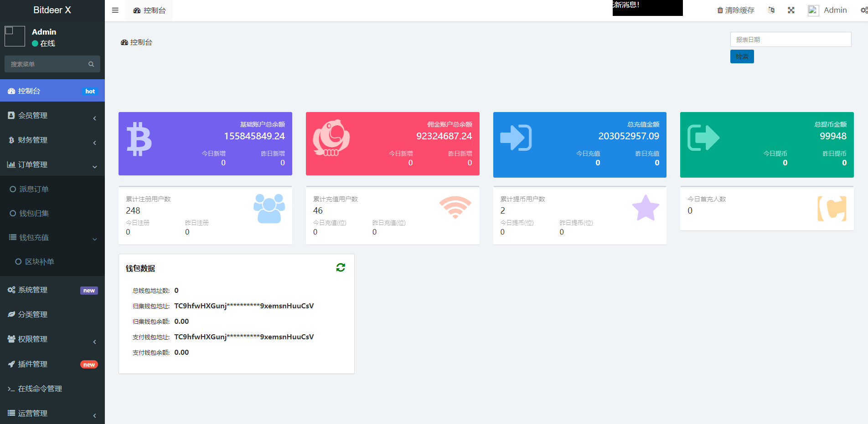
Task: Click the sign-out arrow icon on green card
Action: pos(703,138)
